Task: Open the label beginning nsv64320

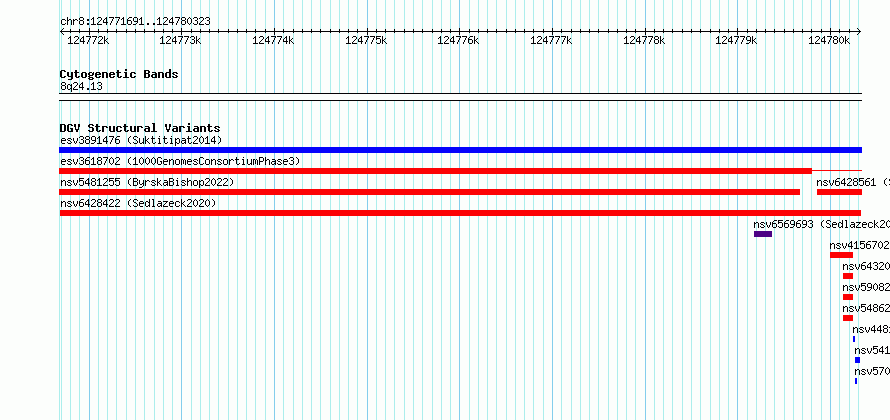Action: (x=866, y=267)
